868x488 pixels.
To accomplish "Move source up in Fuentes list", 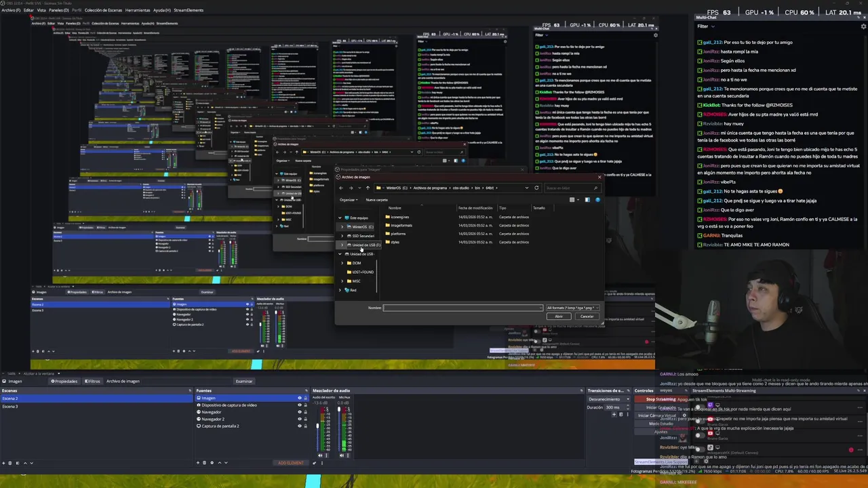I will click(x=220, y=463).
